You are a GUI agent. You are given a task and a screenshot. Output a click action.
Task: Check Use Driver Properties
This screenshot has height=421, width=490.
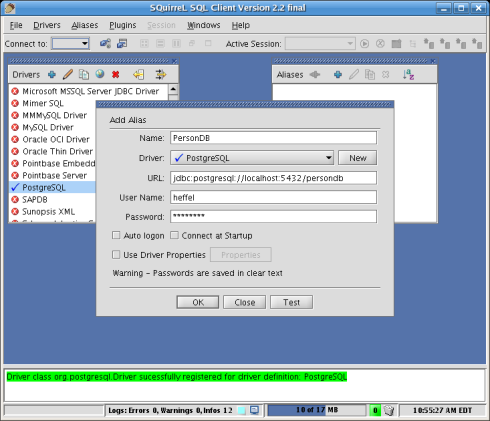coord(116,255)
